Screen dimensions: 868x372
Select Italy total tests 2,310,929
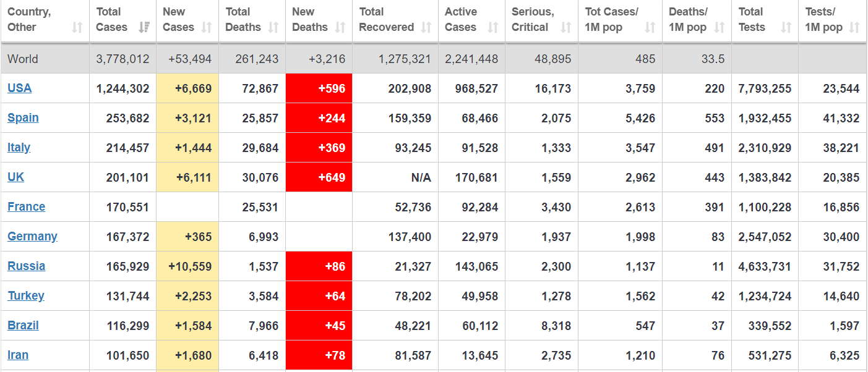click(765, 148)
